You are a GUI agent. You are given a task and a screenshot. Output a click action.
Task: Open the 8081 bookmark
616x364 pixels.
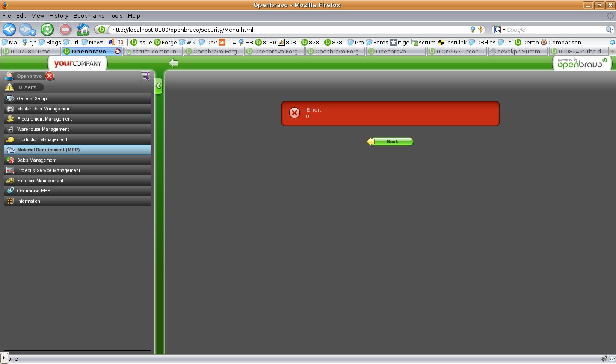click(289, 42)
